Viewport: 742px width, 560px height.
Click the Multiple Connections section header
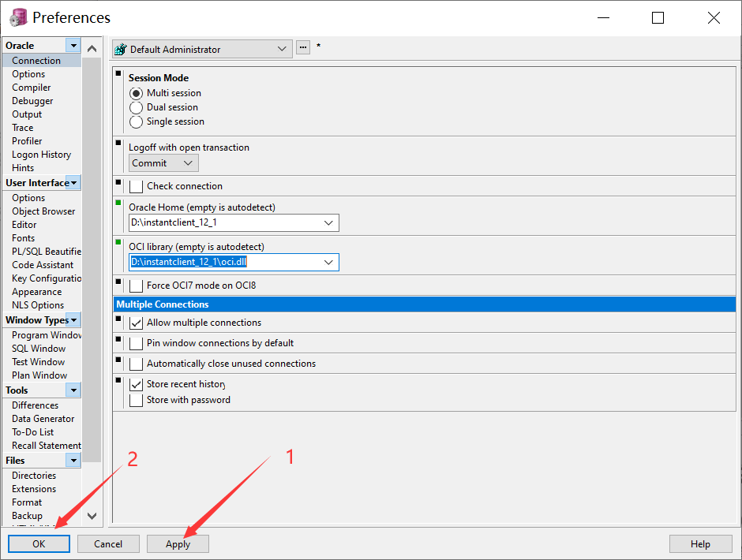coord(425,304)
